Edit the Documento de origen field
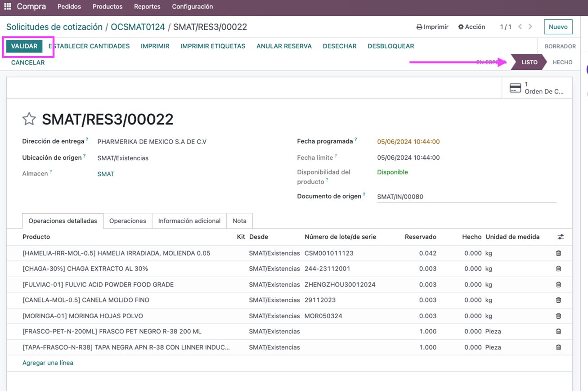Image resolution: width=588 pixels, height=391 pixels. tap(467, 197)
